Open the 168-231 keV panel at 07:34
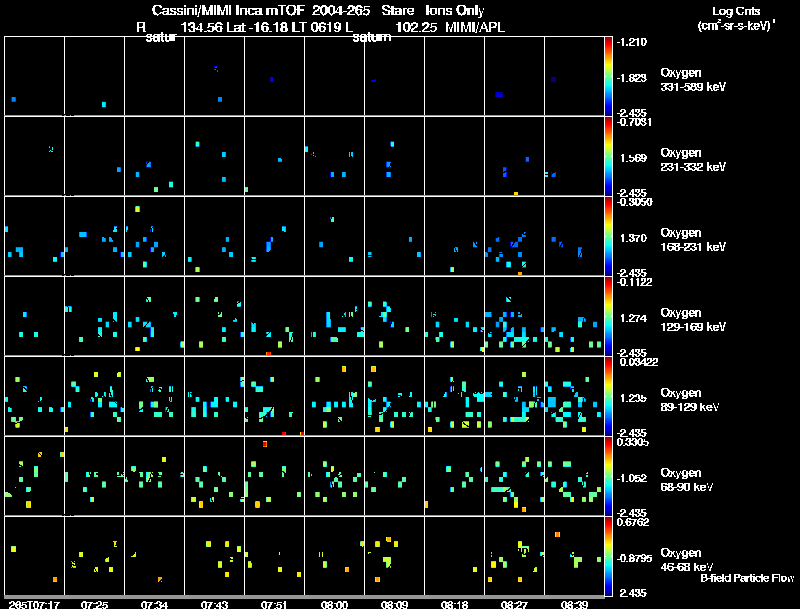800x609 pixels. click(154, 236)
